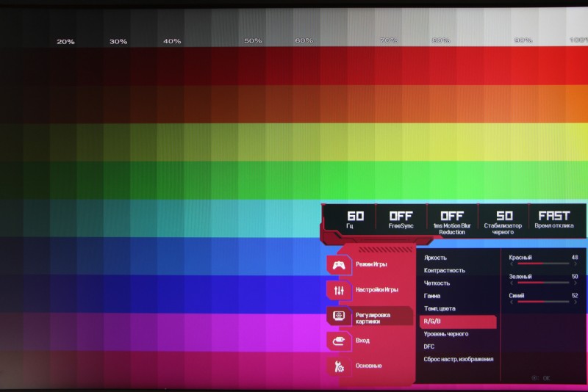Open the Настройки Игры sliders icon
The image size is (588, 392).
[x=339, y=290]
